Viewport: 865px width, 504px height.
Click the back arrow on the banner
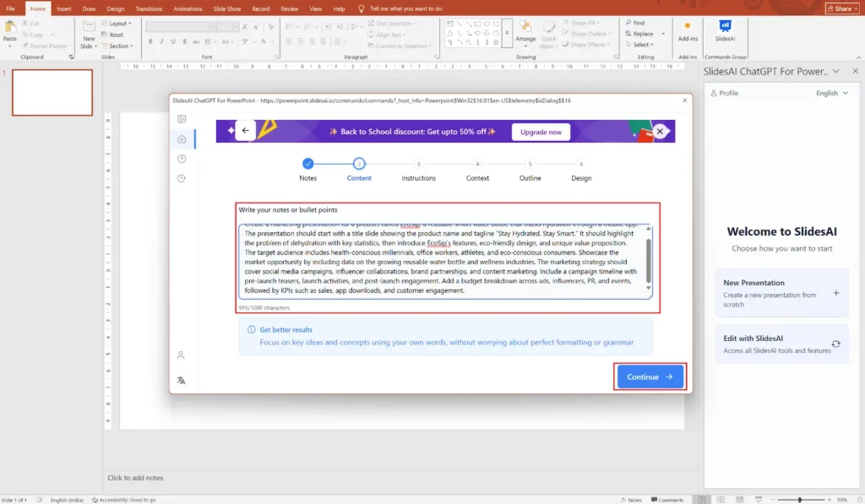pos(245,131)
